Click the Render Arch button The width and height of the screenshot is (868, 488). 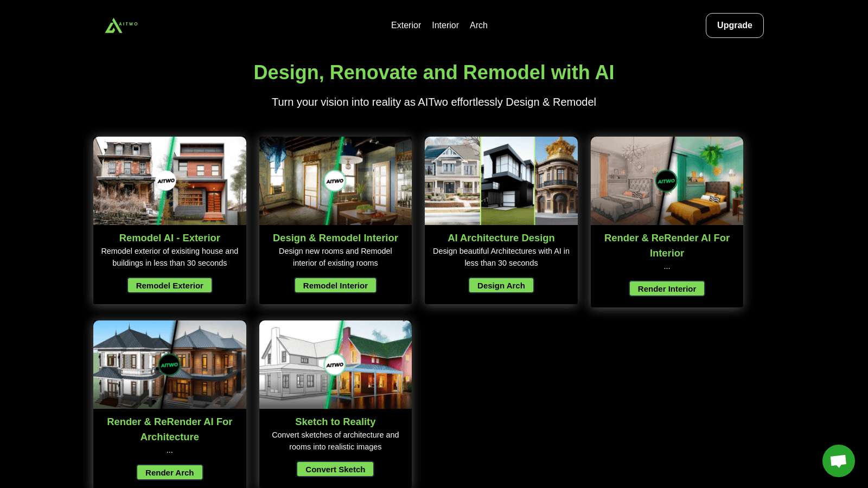(x=170, y=472)
